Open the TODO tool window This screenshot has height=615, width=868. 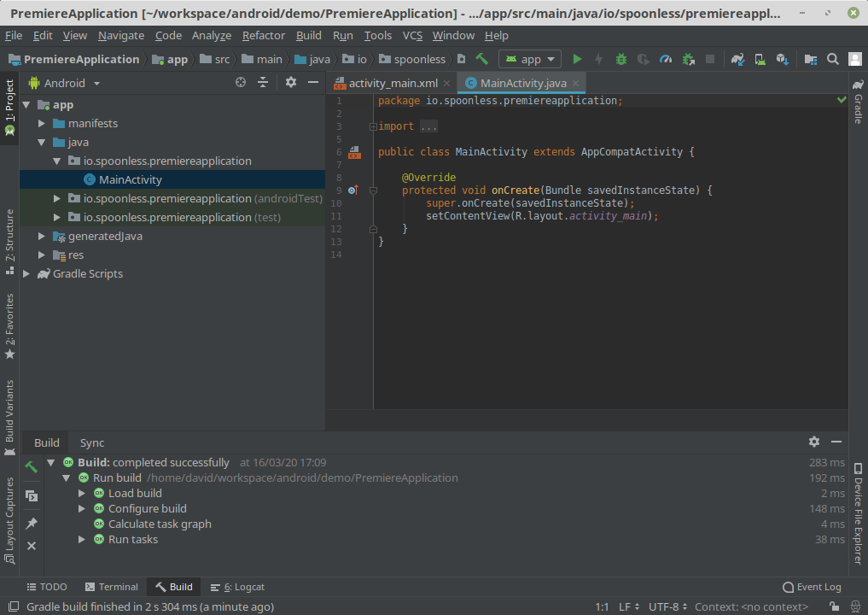(x=47, y=587)
